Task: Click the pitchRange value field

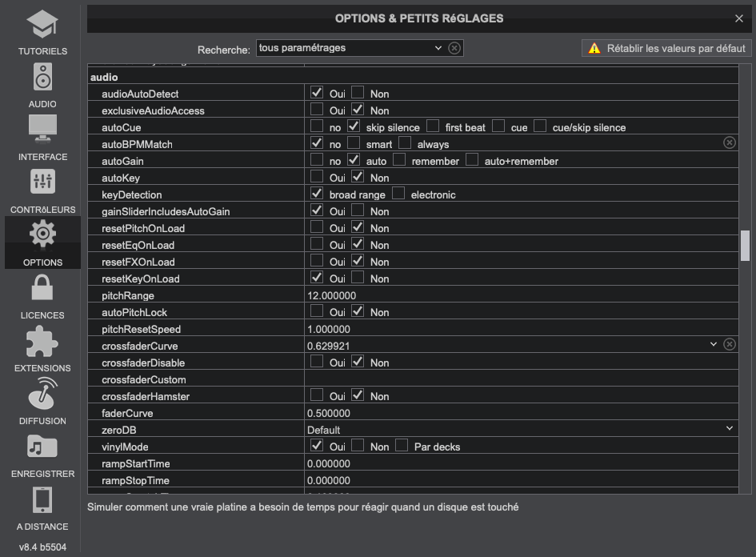Action: [x=520, y=295]
